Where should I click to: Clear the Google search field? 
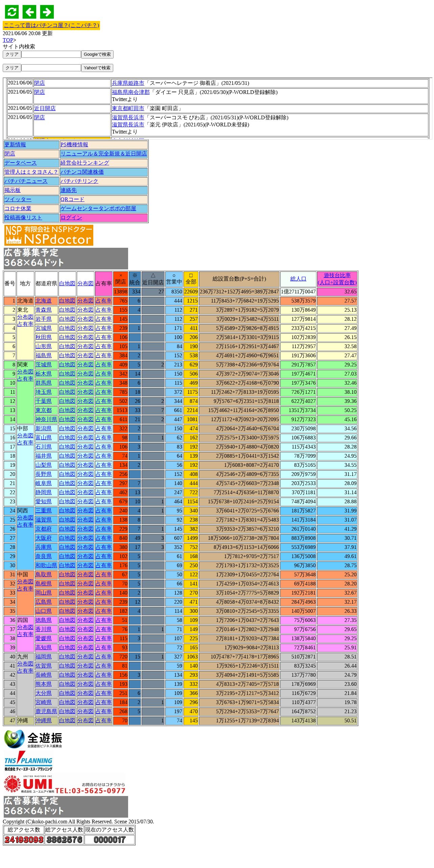point(12,54)
